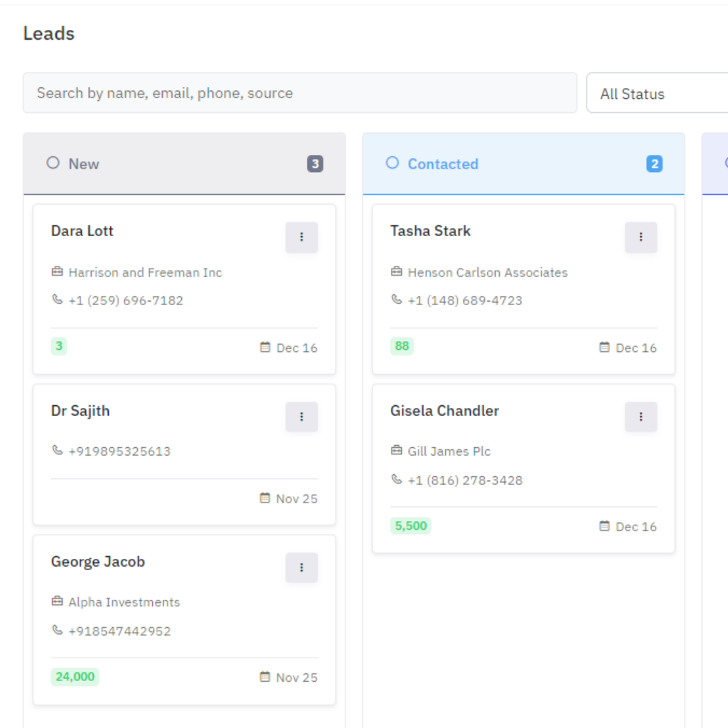Click the phone icon on Gisela Chandler's card
Image resolution: width=728 pixels, height=728 pixels.
(x=397, y=480)
